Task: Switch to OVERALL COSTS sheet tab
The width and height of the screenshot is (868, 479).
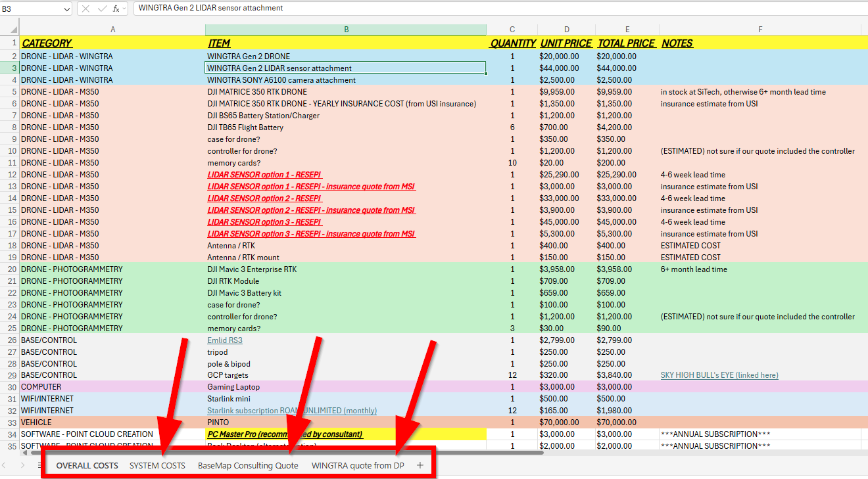Action: coord(87,465)
